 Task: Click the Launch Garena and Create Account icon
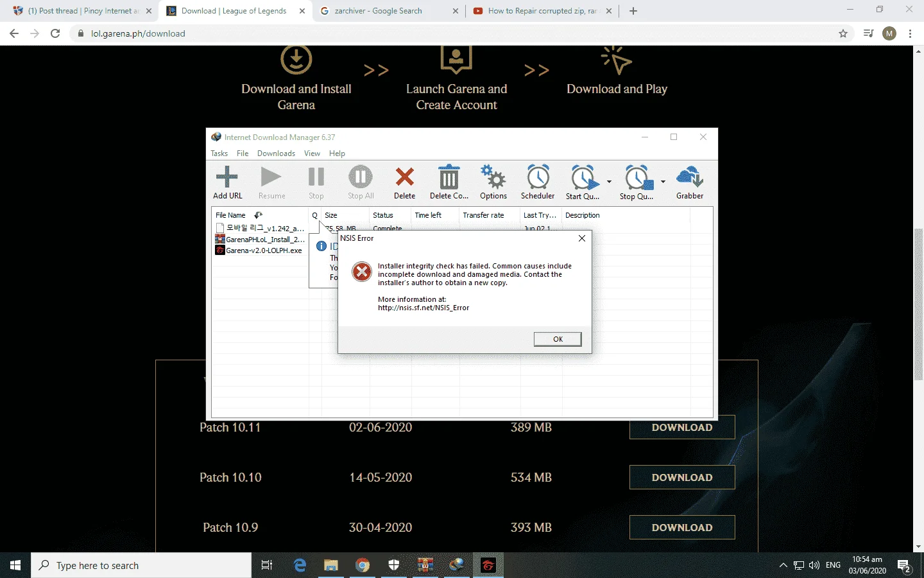456,60
